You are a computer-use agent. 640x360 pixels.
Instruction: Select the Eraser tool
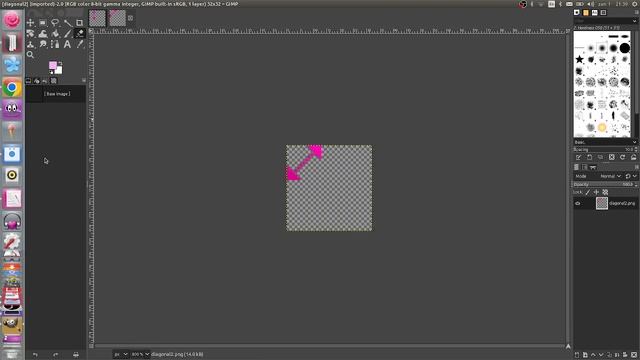coord(80,34)
